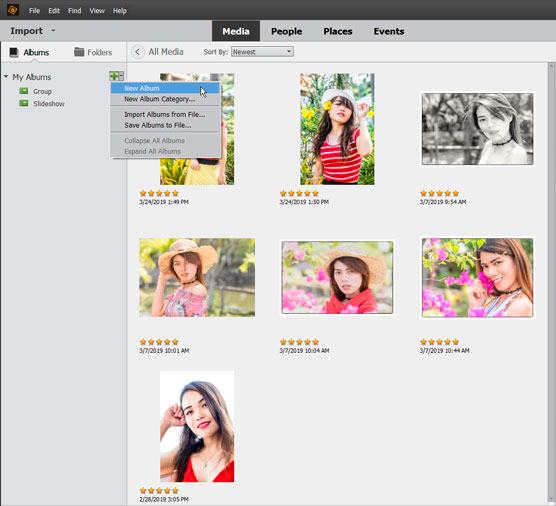Click the green plus new album icon

(114, 76)
